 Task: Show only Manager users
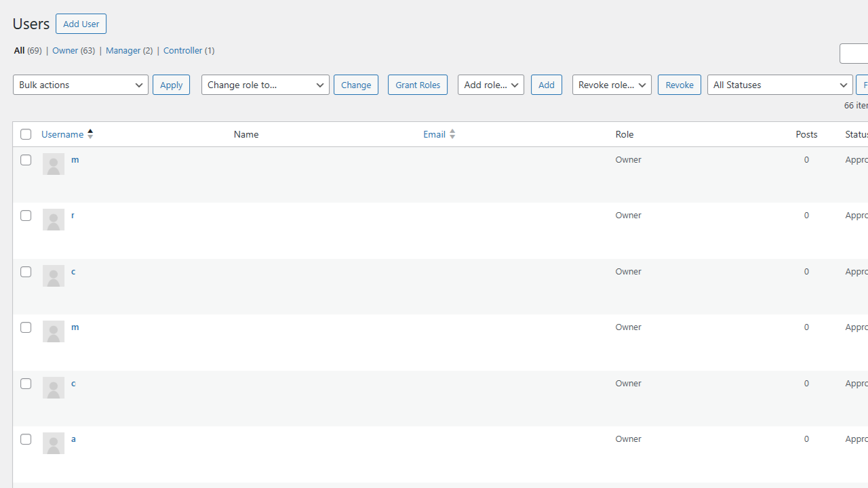(123, 50)
